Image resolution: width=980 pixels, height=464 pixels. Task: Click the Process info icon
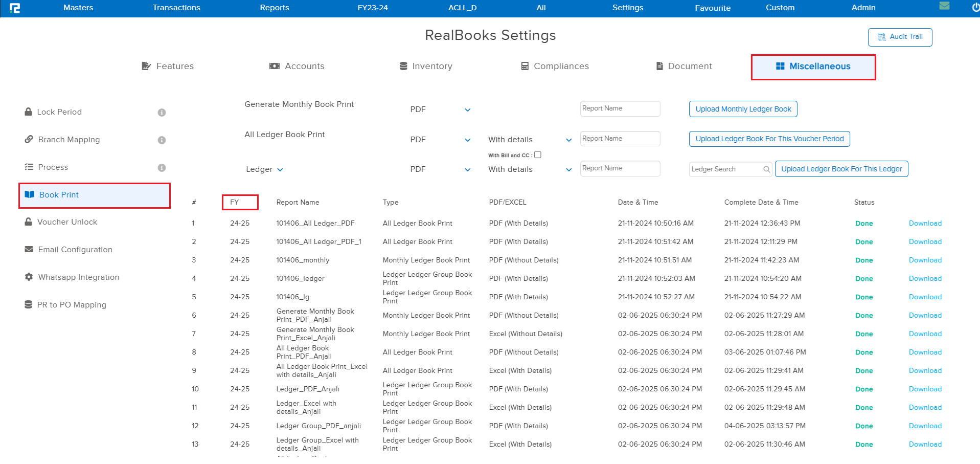(x=162, y=168)
